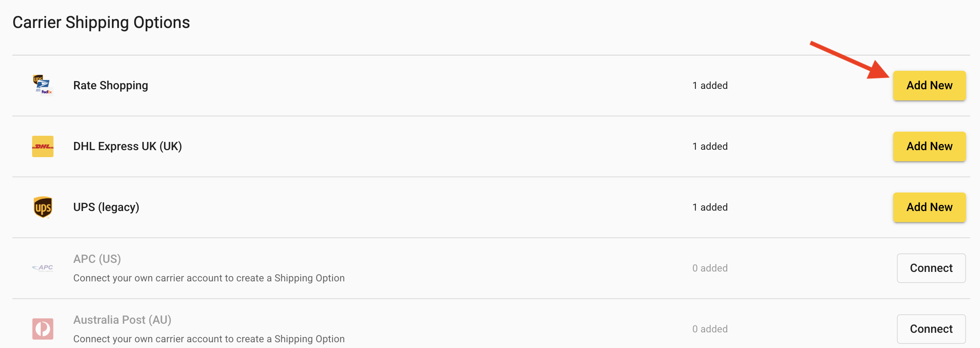Click the DHL Express '1 added' count

point(710,146)
